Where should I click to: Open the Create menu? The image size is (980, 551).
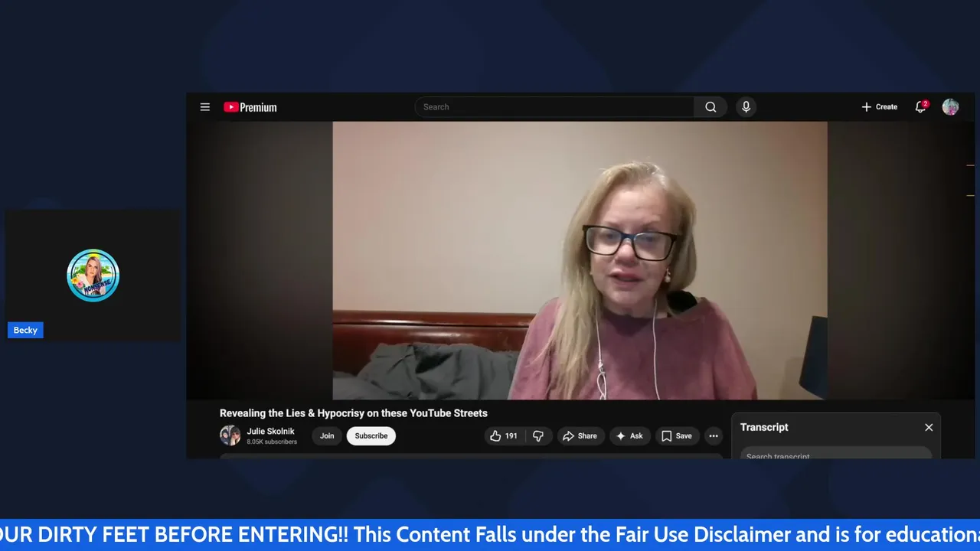click(x=879, y=107)
